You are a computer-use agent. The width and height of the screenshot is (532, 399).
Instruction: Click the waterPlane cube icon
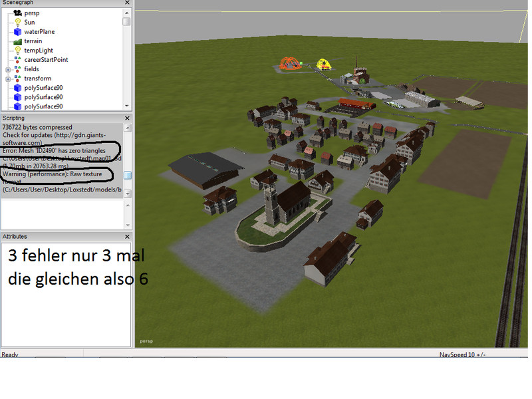pos(18,31)
